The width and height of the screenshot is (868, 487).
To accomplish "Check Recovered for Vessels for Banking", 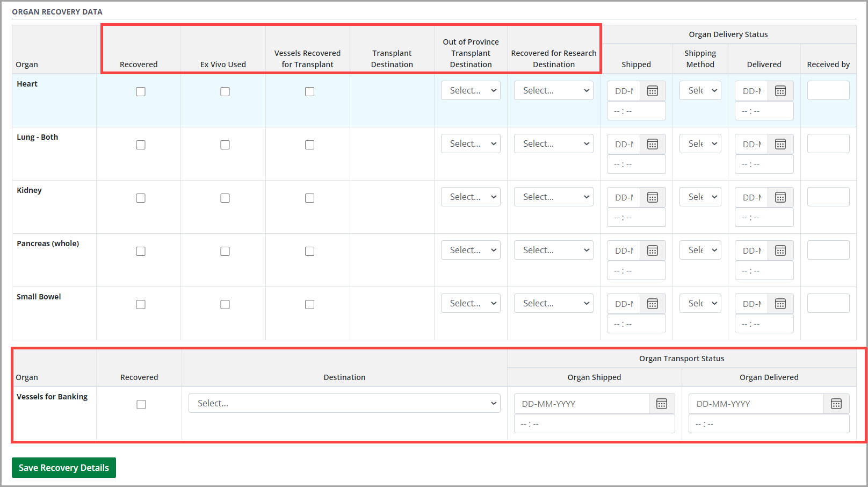I will pyautogui.click(x=141, y=404).
